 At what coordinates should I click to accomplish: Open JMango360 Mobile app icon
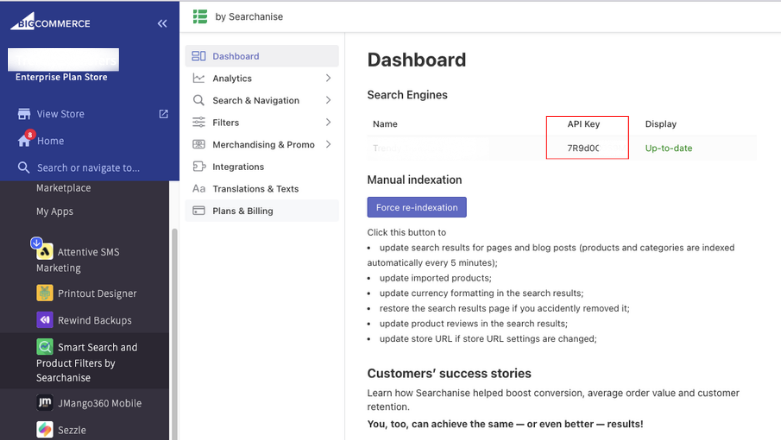click(x=45, y=403)
